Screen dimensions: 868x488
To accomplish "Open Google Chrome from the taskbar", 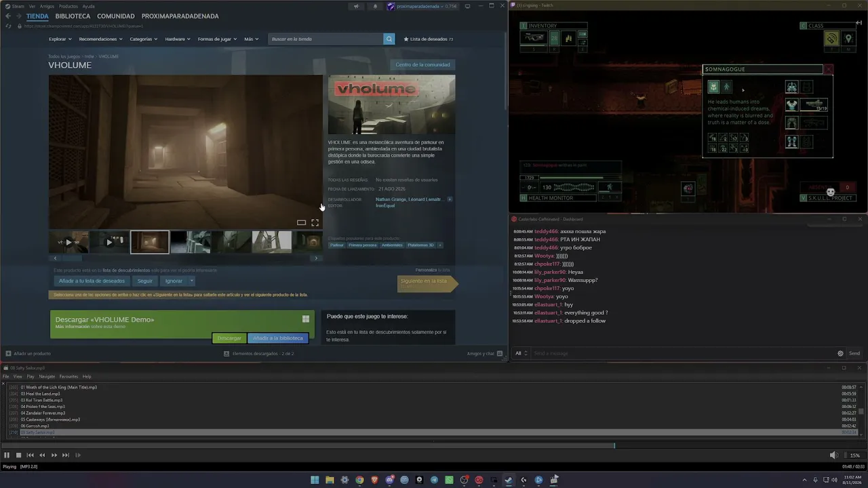I will (359, 480).
